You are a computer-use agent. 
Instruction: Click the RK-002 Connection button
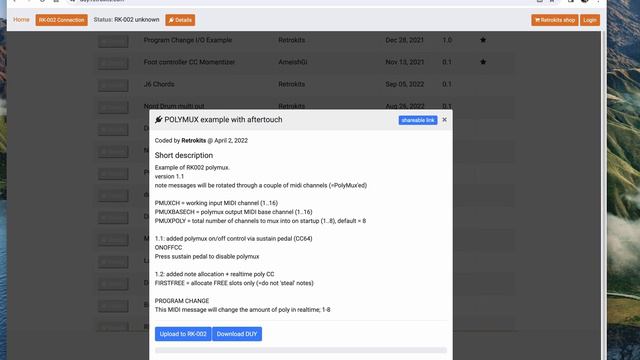(x=62, y=20)
